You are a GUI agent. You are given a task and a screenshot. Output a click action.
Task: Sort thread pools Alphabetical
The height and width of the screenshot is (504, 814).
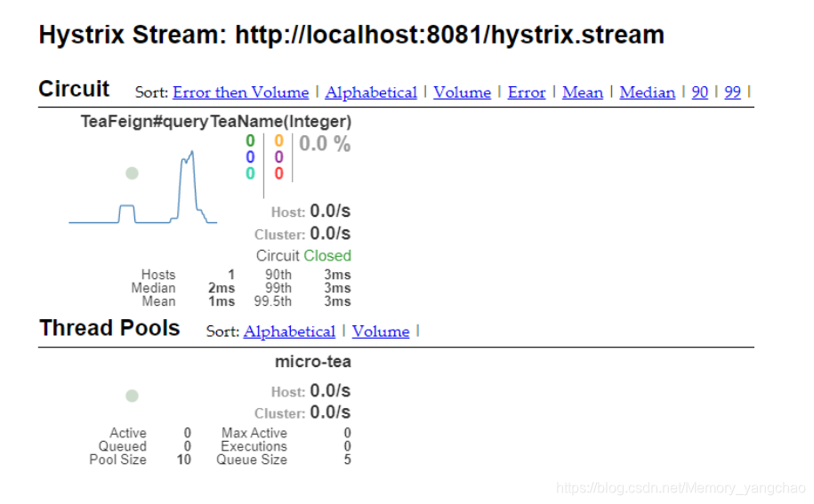[x=289, y=332]
